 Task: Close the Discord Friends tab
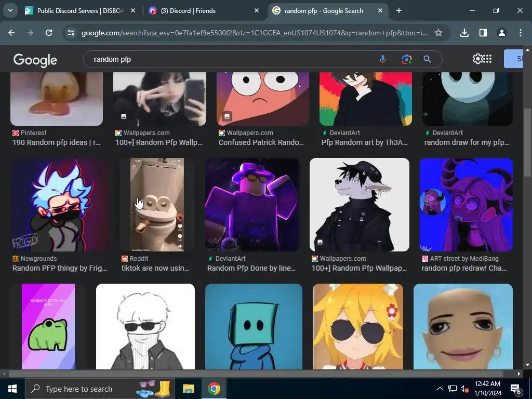click(257, 11)
